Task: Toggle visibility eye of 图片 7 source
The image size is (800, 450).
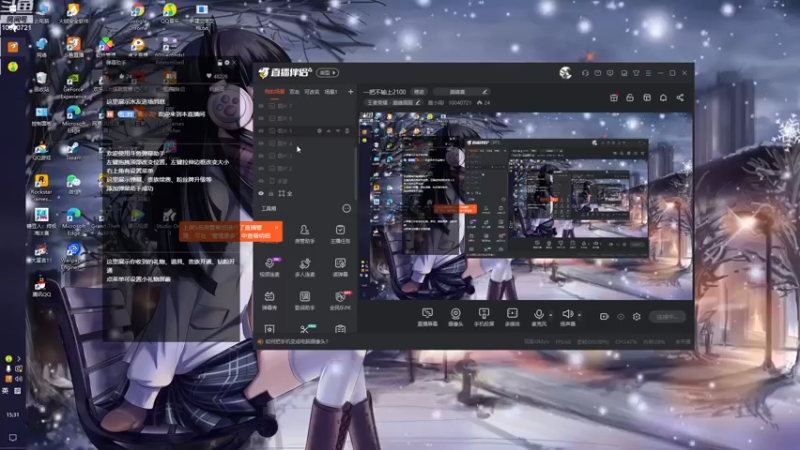Action: coord(261,106)
